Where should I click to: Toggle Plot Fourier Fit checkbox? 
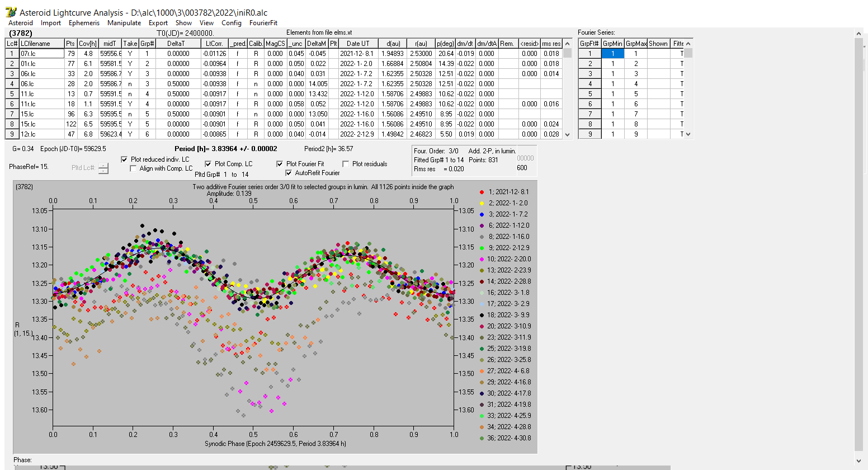[x=280, y=164]
